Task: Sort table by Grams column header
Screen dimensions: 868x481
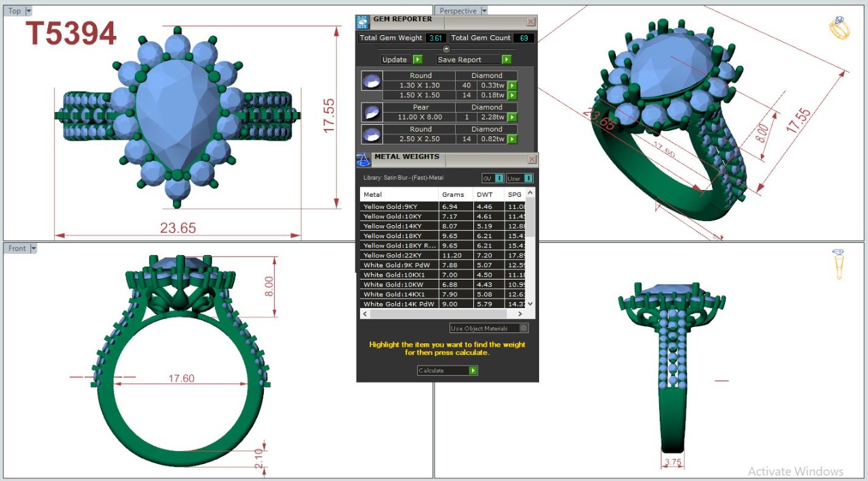Action: tap(453, 195)
